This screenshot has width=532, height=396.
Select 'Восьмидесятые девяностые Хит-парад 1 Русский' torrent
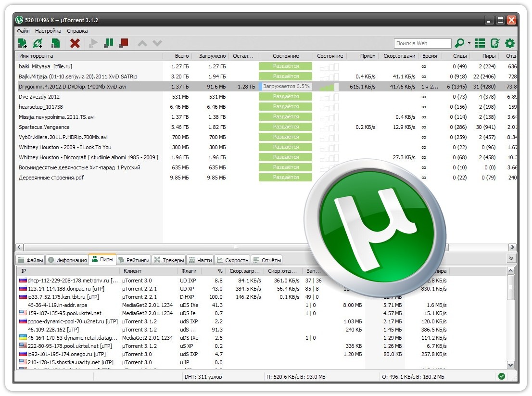click(79, 167)
